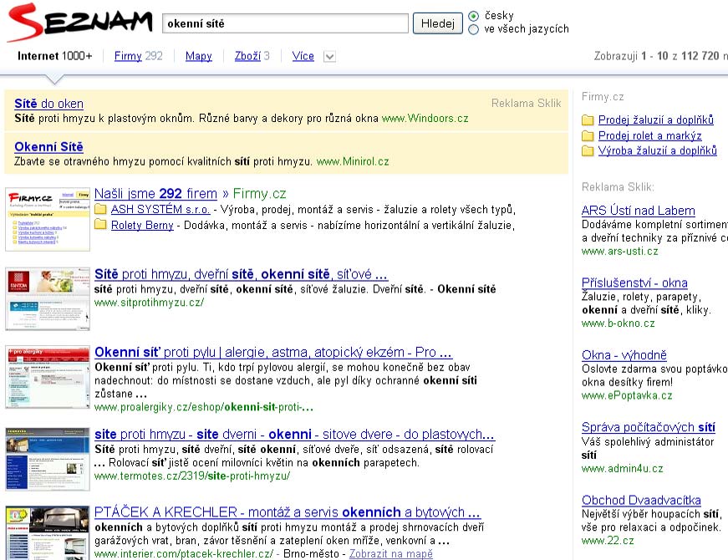728x560 pixels.
Task: Click the termotes.cz page thumbnail
Action: 48,459
